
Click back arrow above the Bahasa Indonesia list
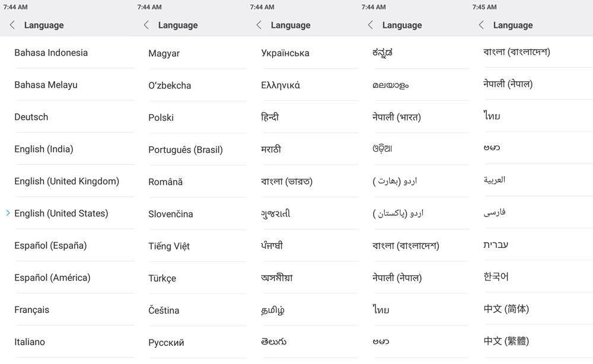[x=12, y=25]
